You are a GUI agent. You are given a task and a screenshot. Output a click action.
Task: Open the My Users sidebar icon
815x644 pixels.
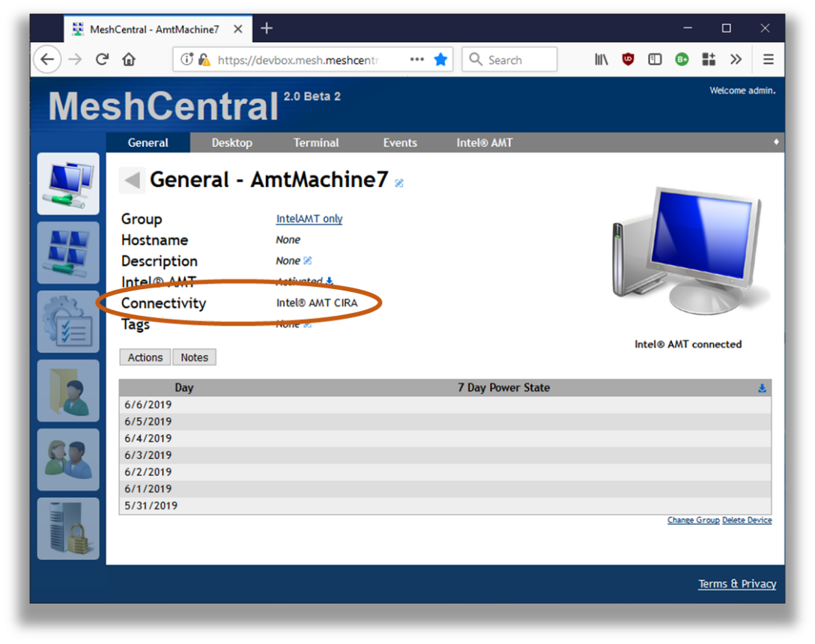pos(68,460)
